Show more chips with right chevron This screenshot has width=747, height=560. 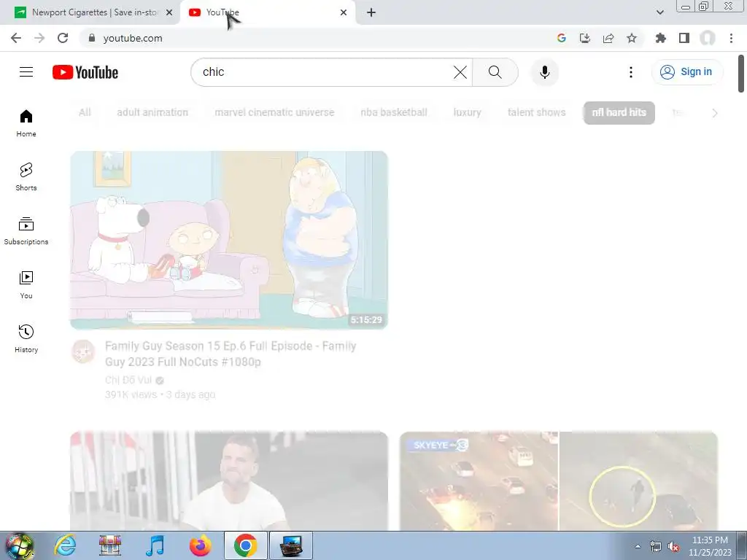point(714,113)
